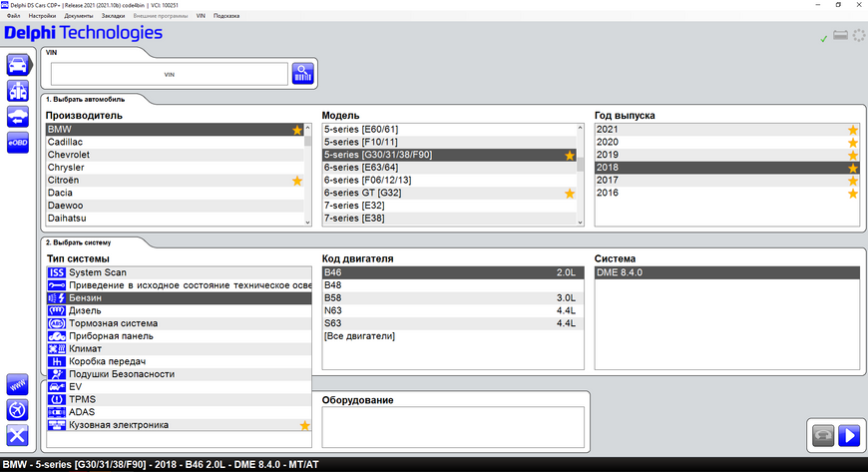The image size is (868, 472).
Task: Toggle favorite star for 6-series GT G32
Action: [x=570, y=194]
